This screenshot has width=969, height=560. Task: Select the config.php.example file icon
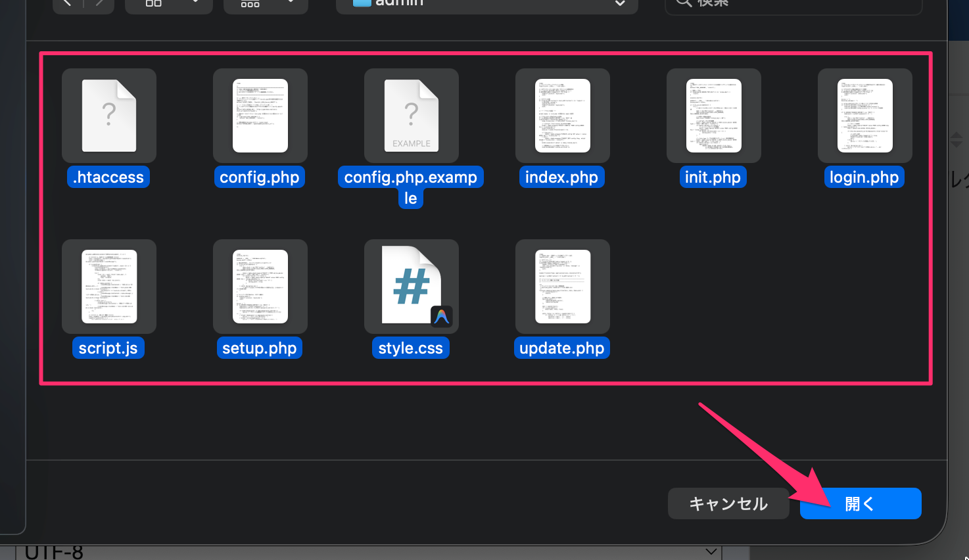(x=412, y=116)
